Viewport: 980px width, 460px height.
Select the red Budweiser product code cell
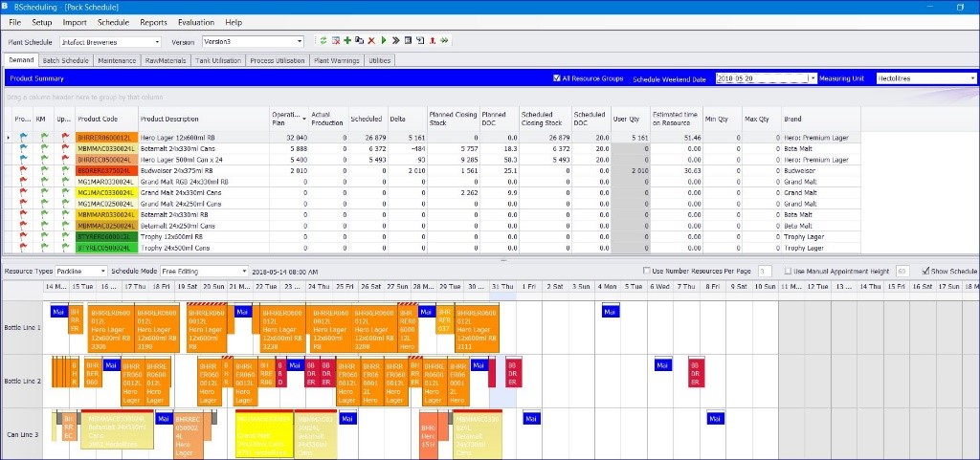[x=105, y=170]
